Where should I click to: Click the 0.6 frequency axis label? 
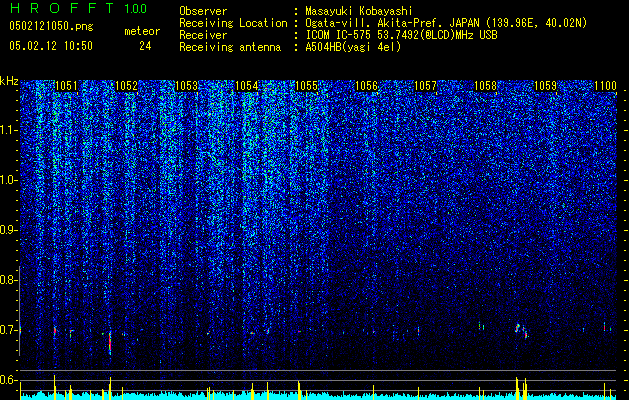8,380
